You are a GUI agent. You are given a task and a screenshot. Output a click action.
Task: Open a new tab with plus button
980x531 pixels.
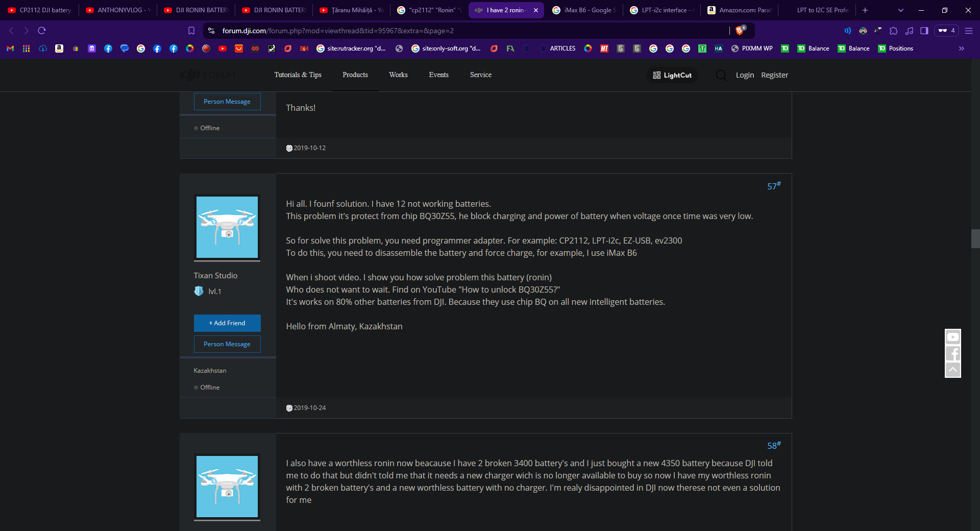click(865, 10)
